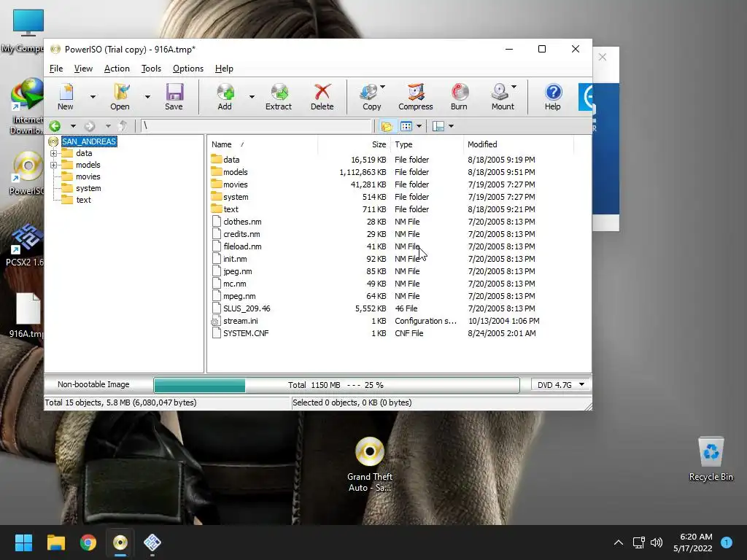
Task: Open the Mount button dropdown arrow
Action: (x=514, y=87)
